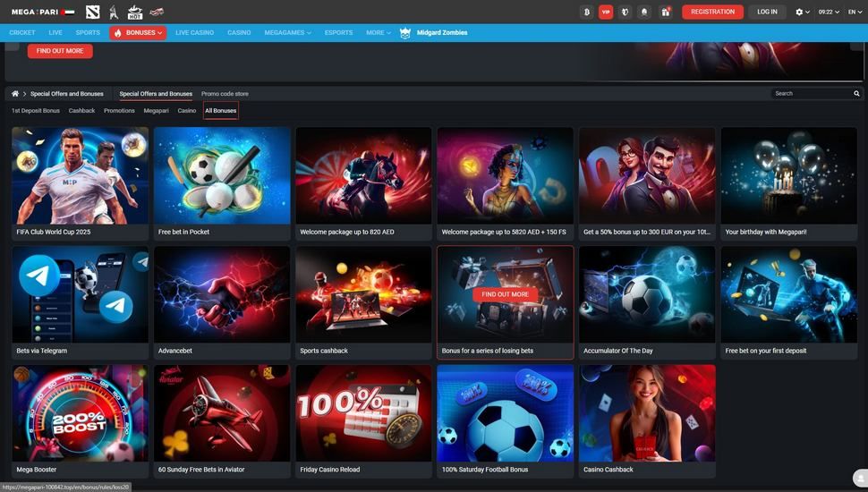Click the round icon next to the gift icon
Screen dimensions: 868x492
click(x=643, y=12)
